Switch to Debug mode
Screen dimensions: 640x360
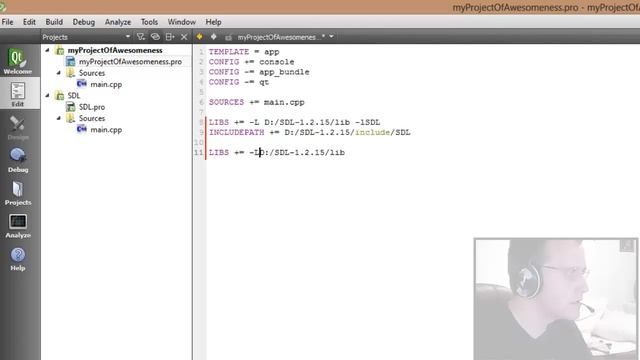(x=18, y=160)
